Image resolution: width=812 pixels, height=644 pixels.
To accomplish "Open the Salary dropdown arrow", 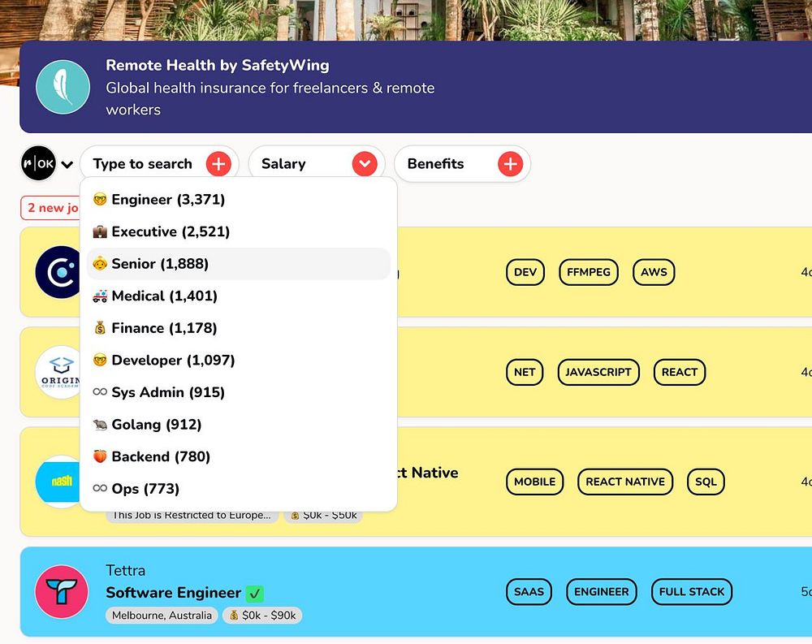I will [x=365, y=164].
